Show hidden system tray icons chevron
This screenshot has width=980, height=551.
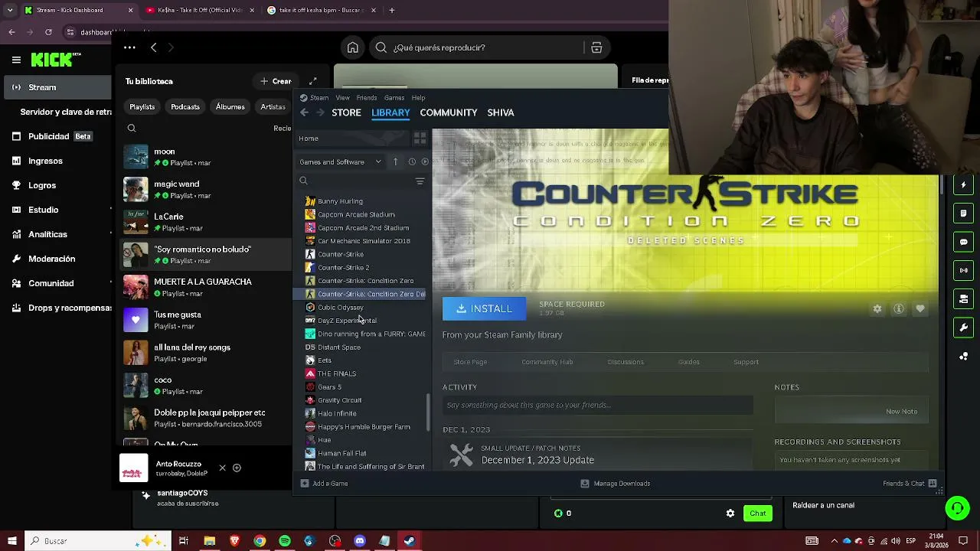point(833,541)
